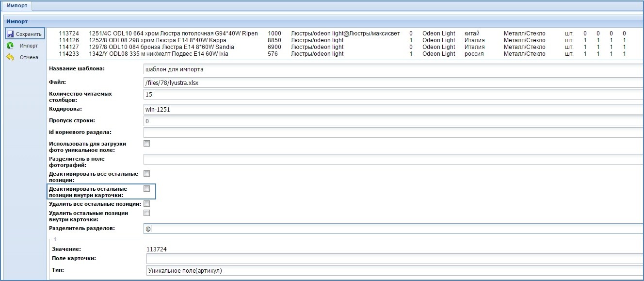The width and height of the screenshot is (644, 281).
Task: Click the Пропуск строки input field
Action: point(393,121)
